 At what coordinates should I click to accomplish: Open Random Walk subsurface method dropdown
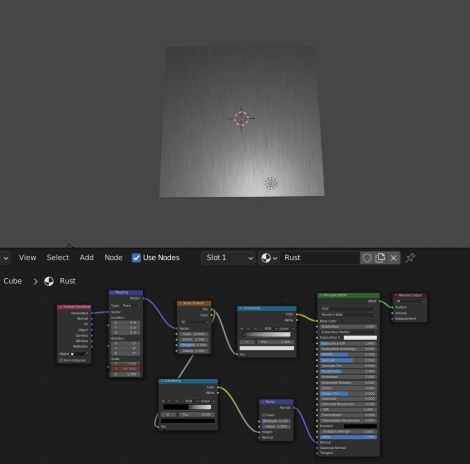tap(348, 315)
